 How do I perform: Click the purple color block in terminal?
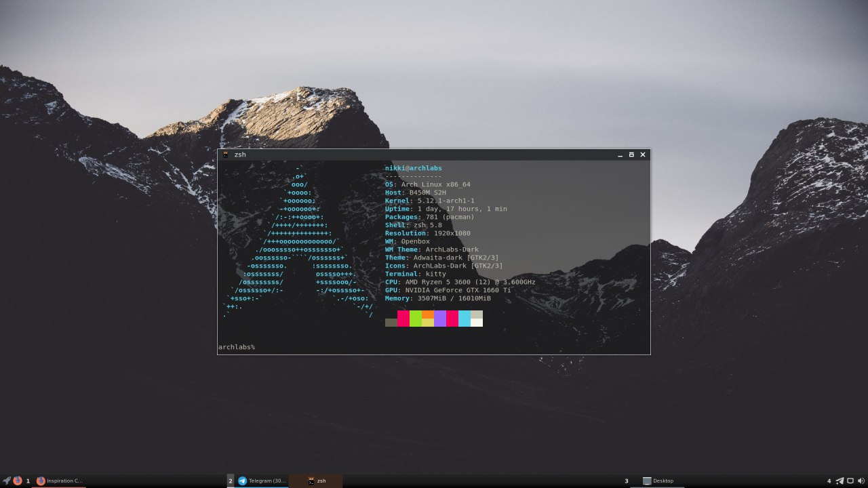click(440, 319)
